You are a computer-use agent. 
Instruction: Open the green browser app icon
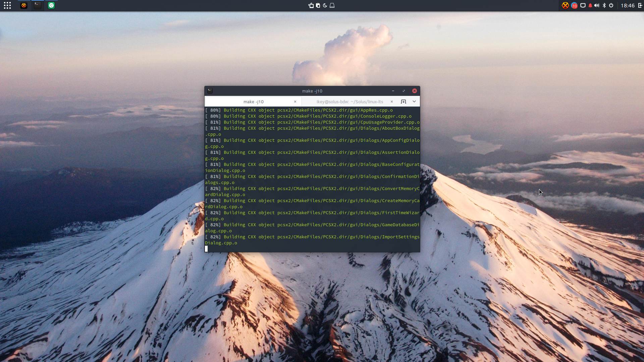pyautogui.click(x=51, y=5)
